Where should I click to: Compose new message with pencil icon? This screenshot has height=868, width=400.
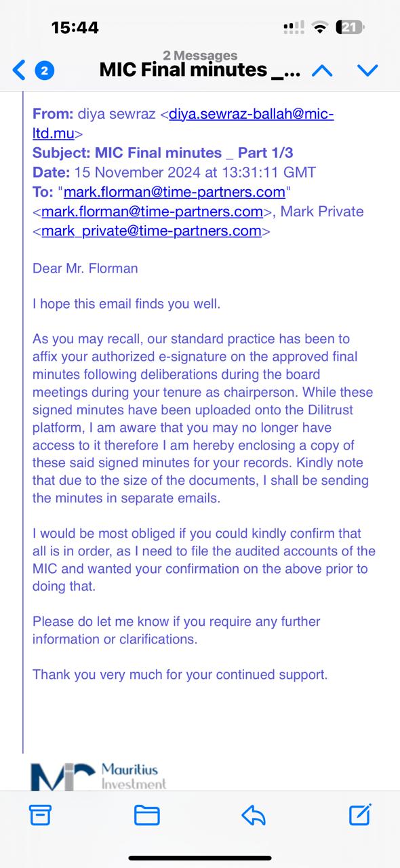pos(360,814)
